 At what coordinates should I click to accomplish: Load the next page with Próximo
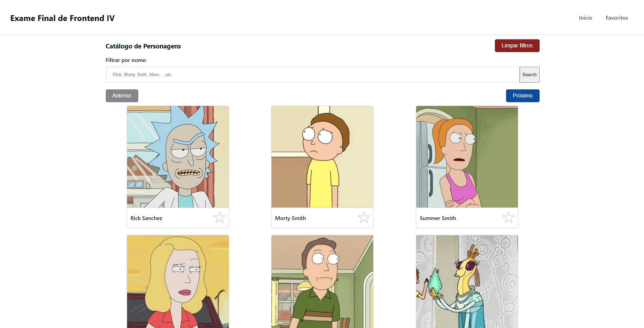click(523, 96)
